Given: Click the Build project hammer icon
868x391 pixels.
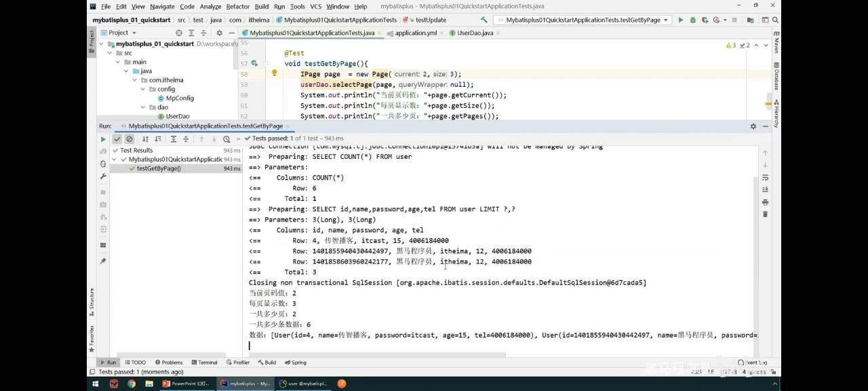Looking at the screenshot, I should (484, 20).
